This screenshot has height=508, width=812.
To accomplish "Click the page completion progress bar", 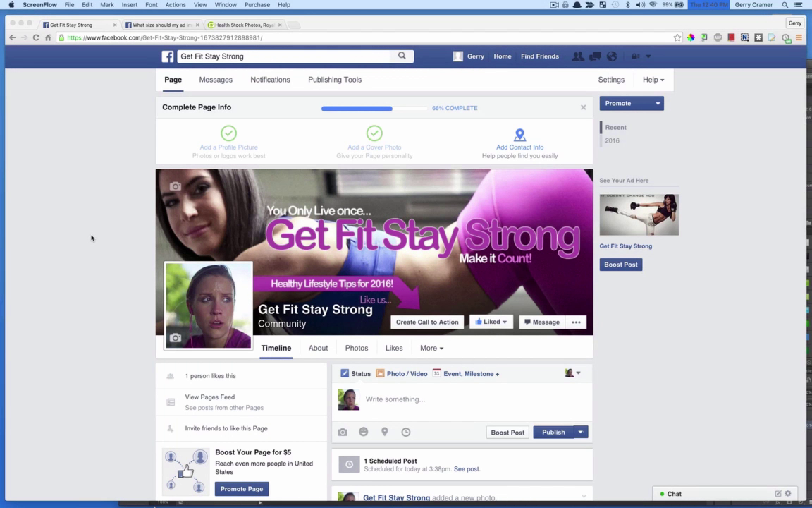I will (x=374, y=109).
